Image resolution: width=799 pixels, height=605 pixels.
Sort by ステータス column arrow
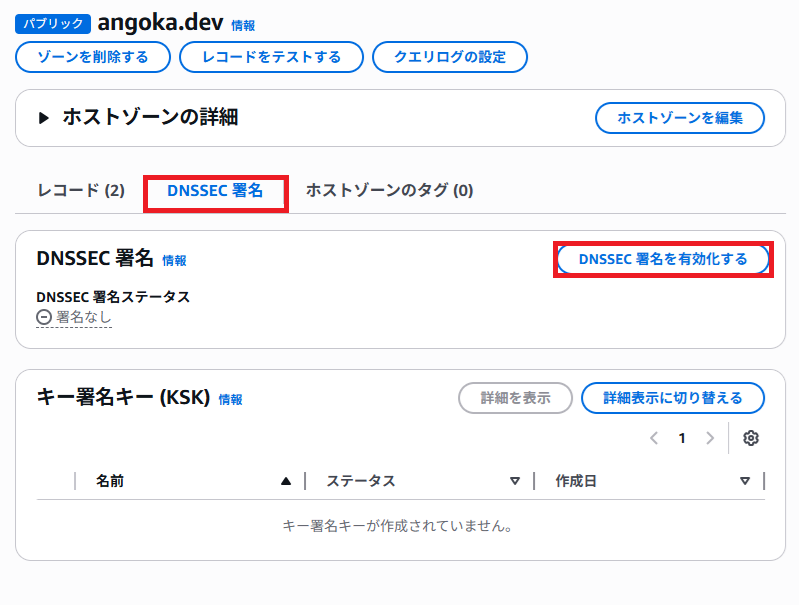[x=515, y=481]
